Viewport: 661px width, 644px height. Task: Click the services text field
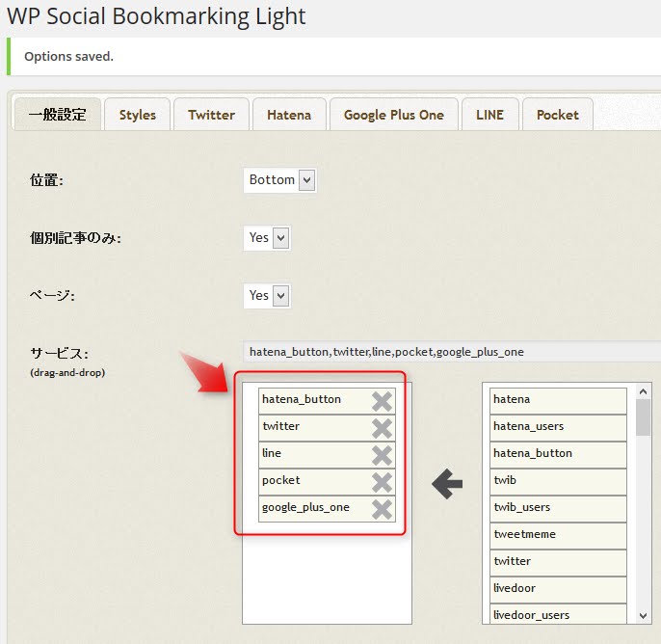coord(452,352)
